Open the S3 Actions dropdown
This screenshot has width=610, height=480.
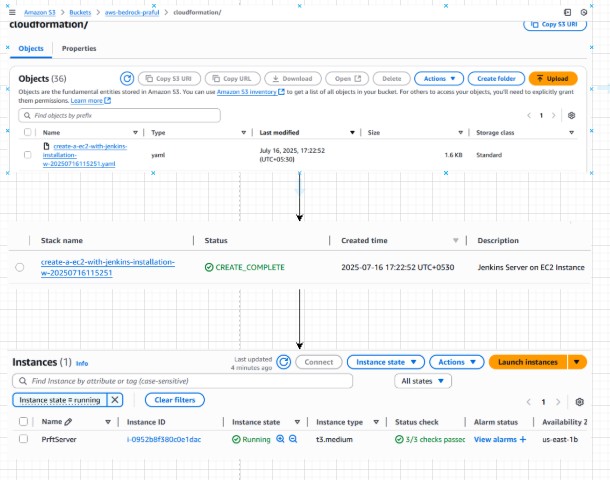[439, 78]
